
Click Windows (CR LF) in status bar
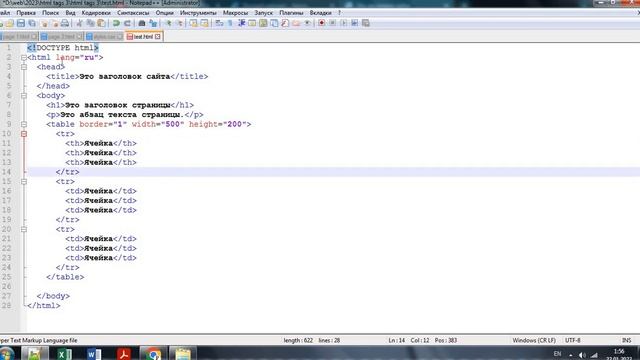[534, 340]
